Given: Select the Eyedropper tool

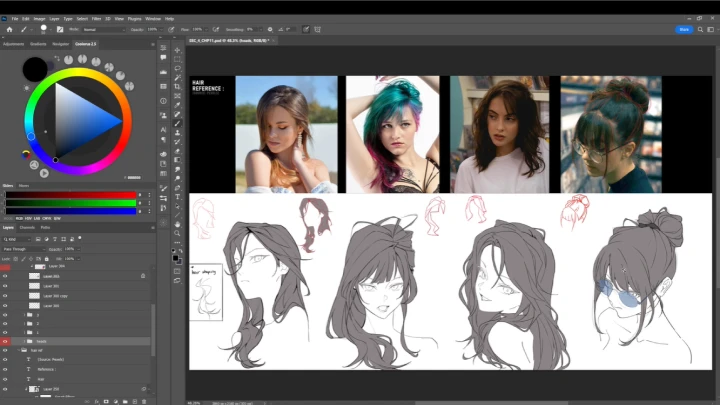Looking at the screenshot, I should (x=177, y=105).
